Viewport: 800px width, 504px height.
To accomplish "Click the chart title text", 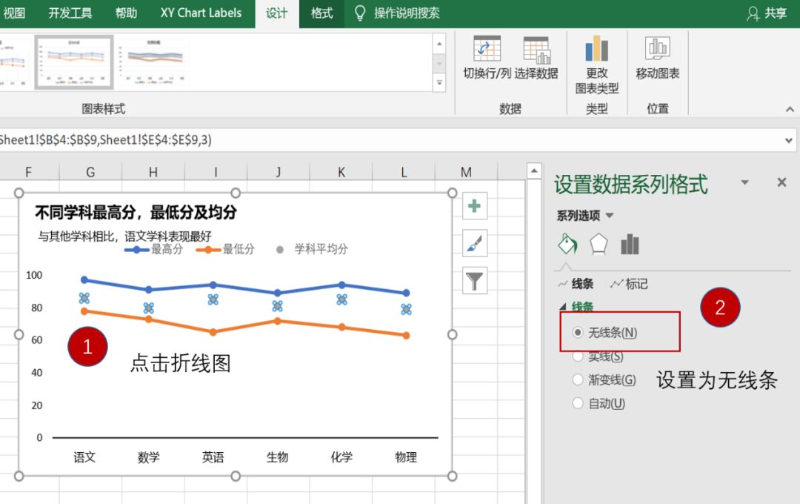I will click(x=136, y=212).
